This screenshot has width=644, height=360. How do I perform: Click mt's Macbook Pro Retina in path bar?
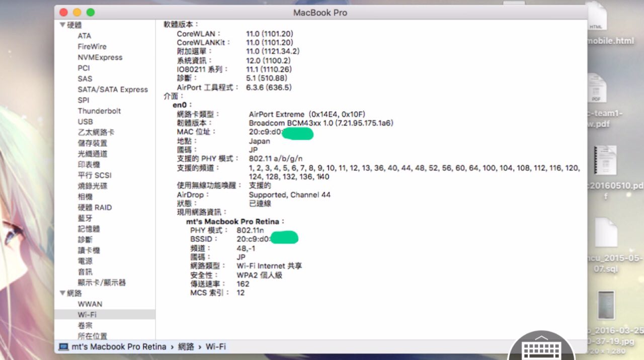119,346
